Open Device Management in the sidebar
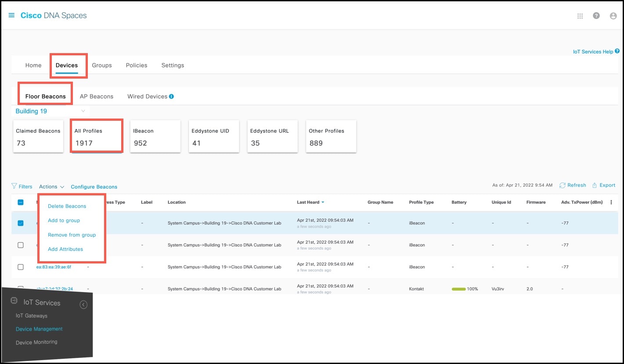The height and width of the screenshot is (364, 624). coord(39,329)
